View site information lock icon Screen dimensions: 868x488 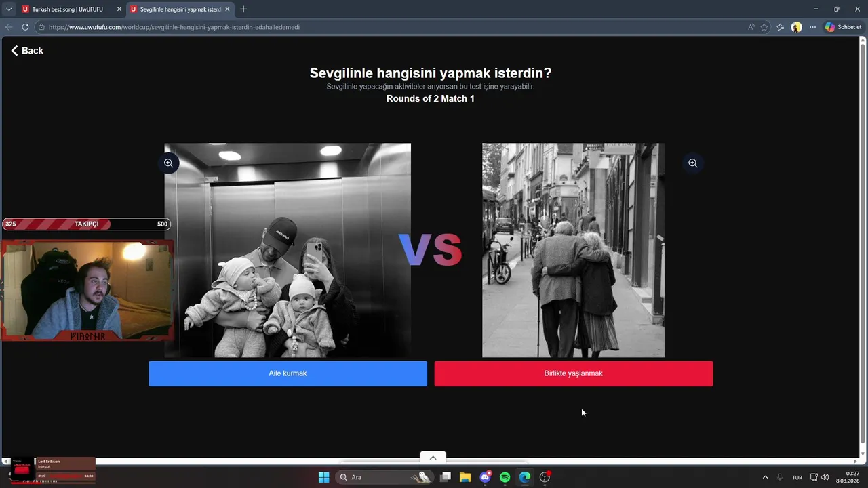click(41, 27)
